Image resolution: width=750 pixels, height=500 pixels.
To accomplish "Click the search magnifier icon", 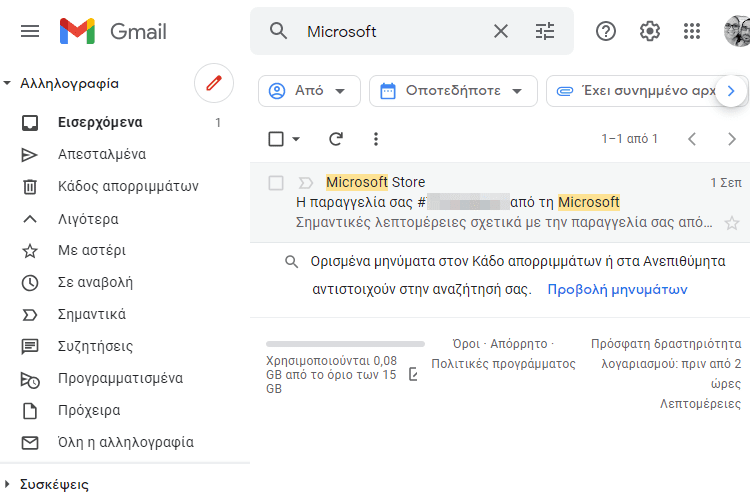I will point(278,31).
